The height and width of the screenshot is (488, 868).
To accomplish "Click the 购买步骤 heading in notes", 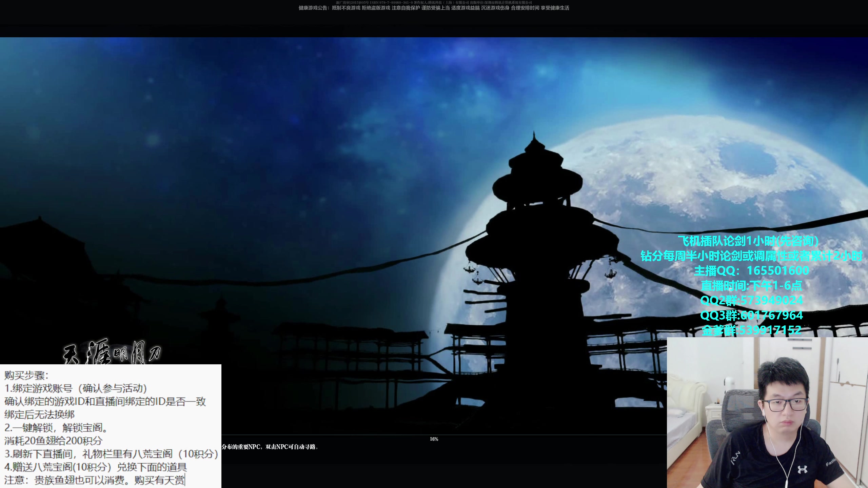I will click(x=26, y=375).
